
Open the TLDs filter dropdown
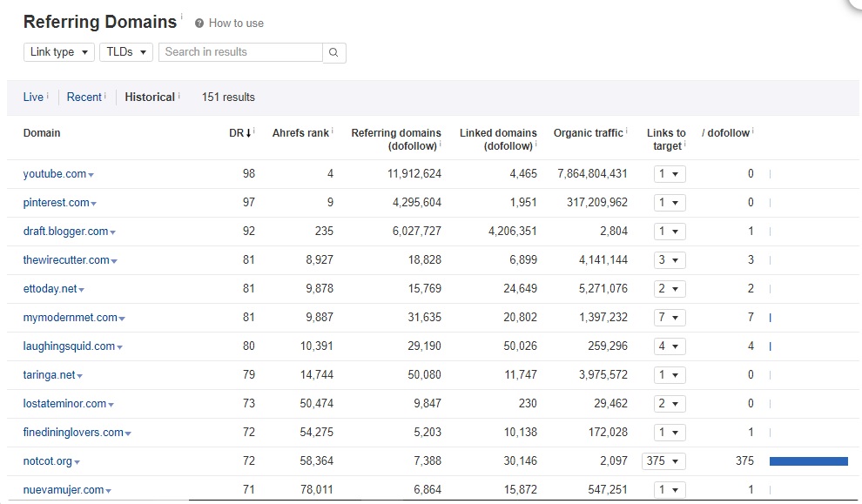pyautogui.click(x=126, y=52)
